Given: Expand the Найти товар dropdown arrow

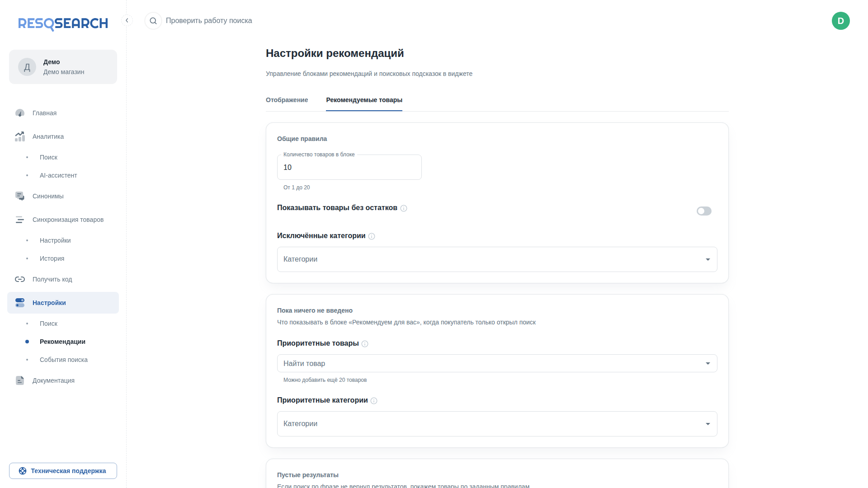Looking at the screenshot, I should 708,363.
